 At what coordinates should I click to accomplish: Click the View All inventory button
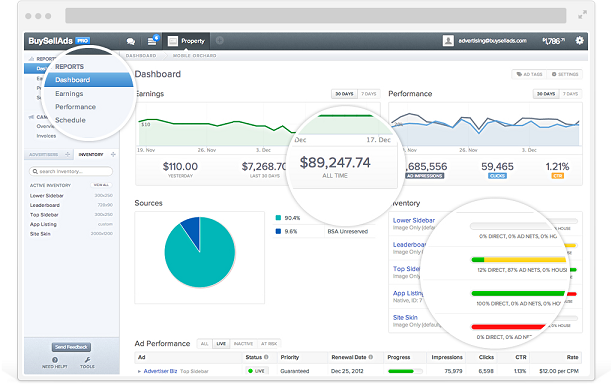(x=101, y=185)
